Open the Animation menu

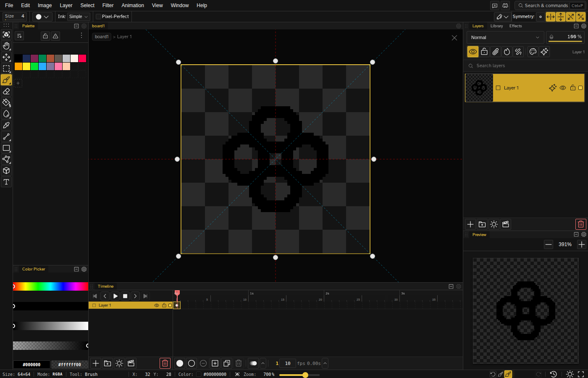(x=133, y=5)
